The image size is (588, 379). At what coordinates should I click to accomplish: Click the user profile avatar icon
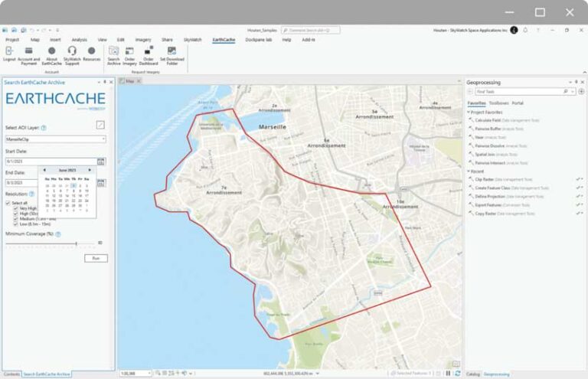pos(514,30)
